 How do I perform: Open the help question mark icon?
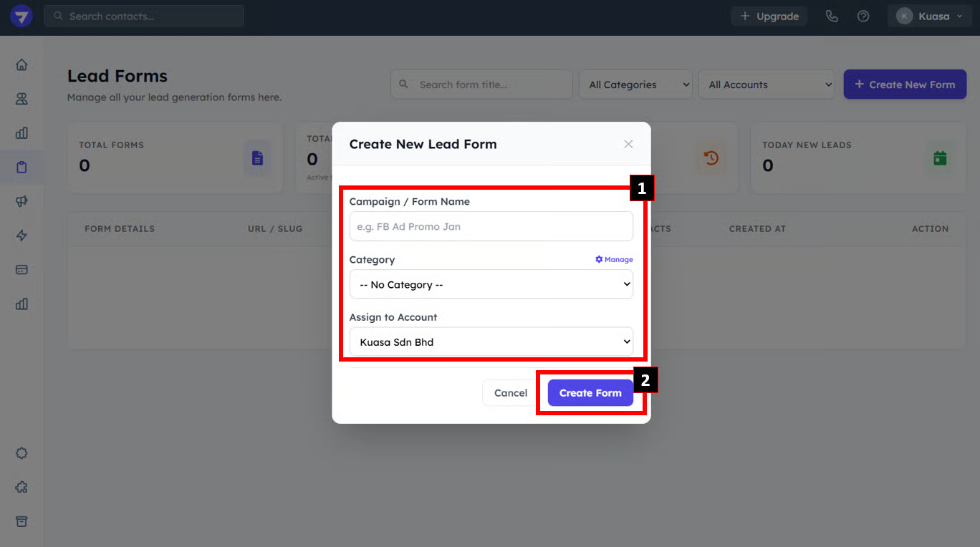[863, 16]
